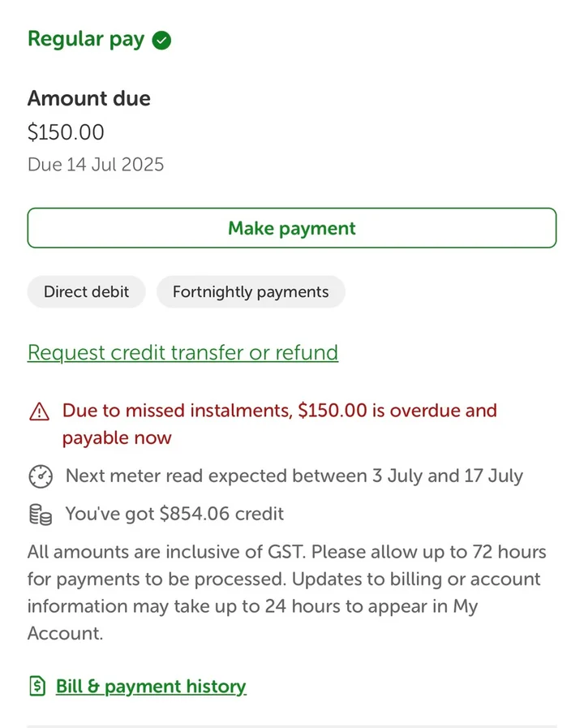Click the $854.06 credit balance text

pyautogui.click(x=174, y=514)
